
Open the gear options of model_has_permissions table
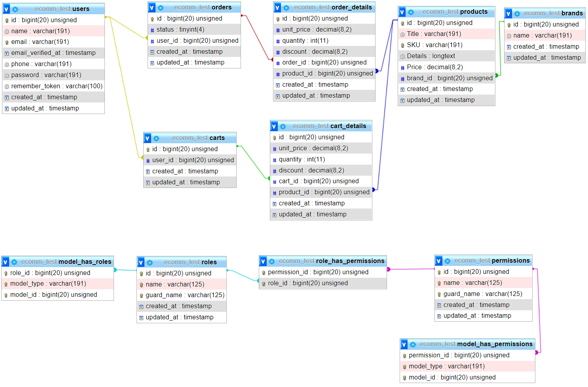click(x=413, y=344)
